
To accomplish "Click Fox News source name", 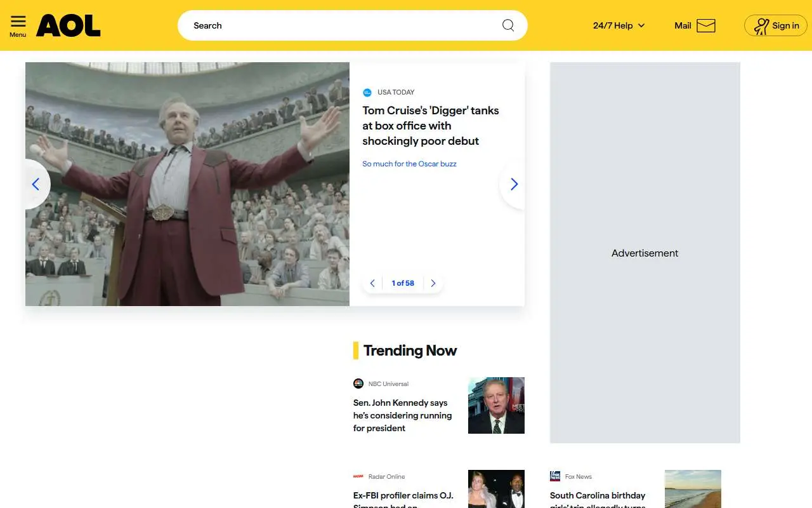I will pyautogui.click(x=579, y=476).
